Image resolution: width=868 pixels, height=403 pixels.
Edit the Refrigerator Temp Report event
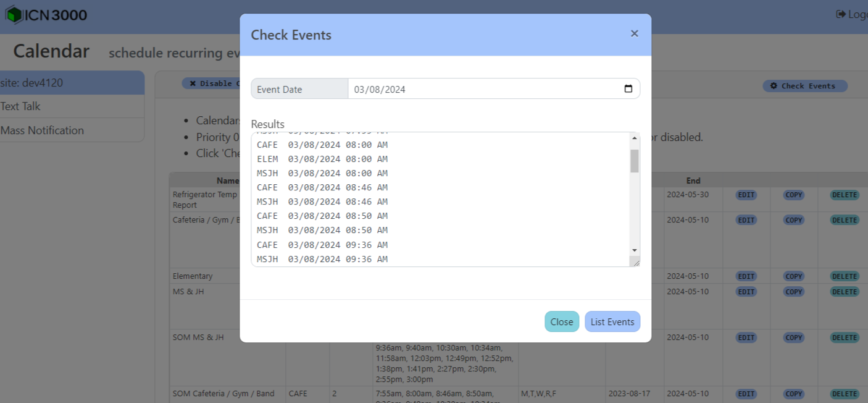(x=746, y=195)
